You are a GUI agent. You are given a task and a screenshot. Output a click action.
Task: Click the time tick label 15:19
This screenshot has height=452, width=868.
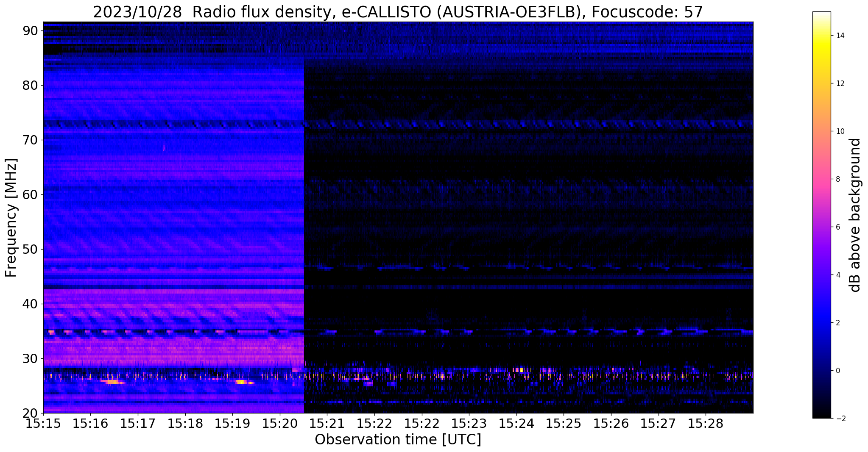pyautogui.click(x=232, y=424)
